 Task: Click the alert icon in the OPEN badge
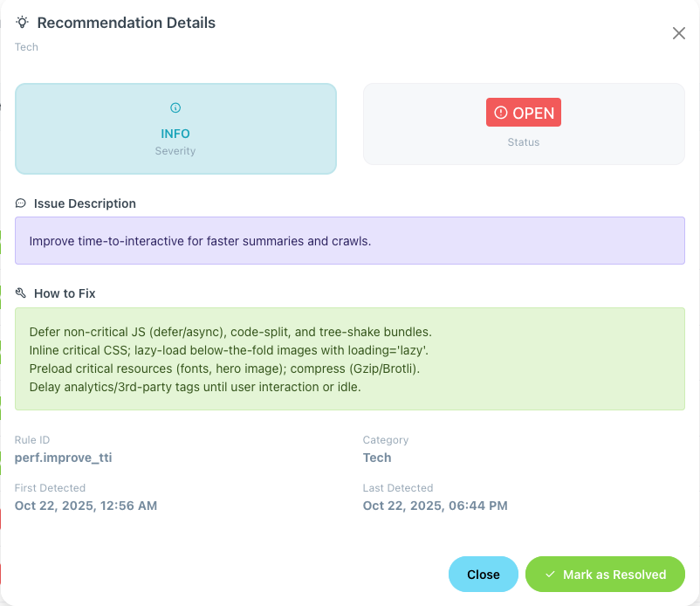click(500, 113)
